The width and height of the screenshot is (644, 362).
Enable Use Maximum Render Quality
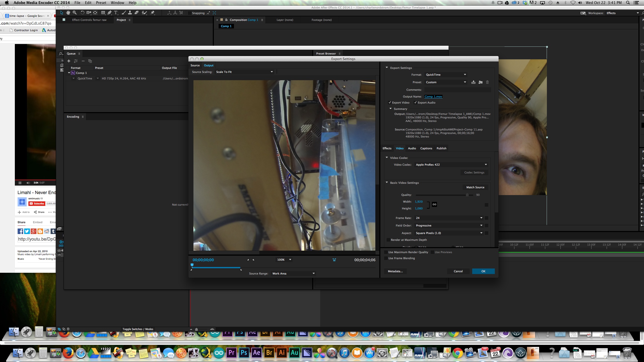pyautogui.click(x=386, y=252)
